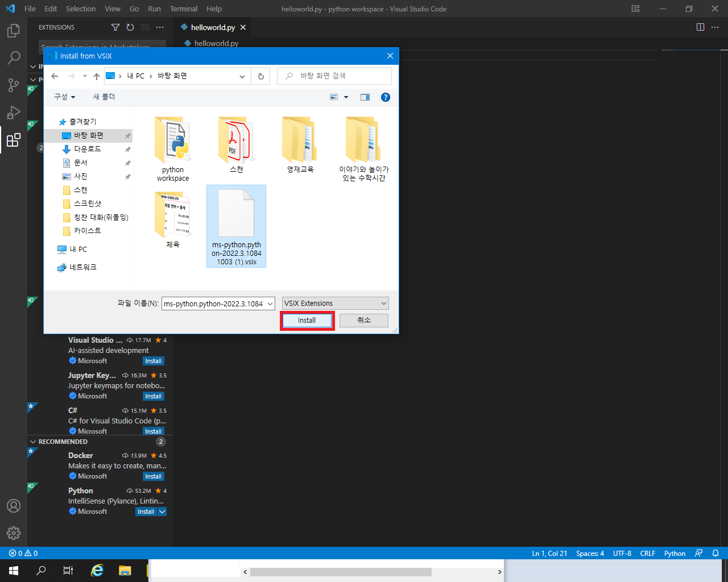Open the notifications bell in status bar
This screenshot has width=728, height=582.
point(715,553)
